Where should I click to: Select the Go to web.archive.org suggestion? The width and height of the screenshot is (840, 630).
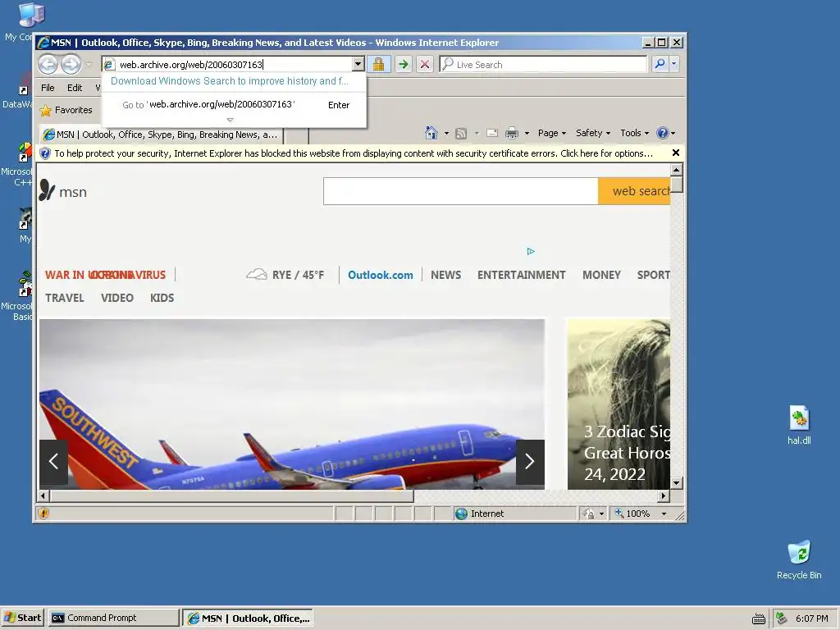coord(234,104)
